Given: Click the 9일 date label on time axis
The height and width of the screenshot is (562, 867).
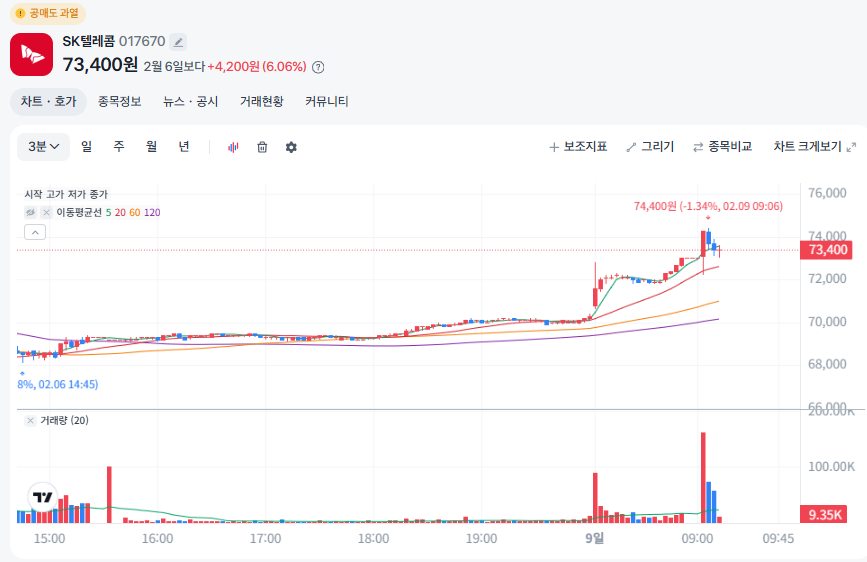Looking at the screenshot, I should [594, 538].
